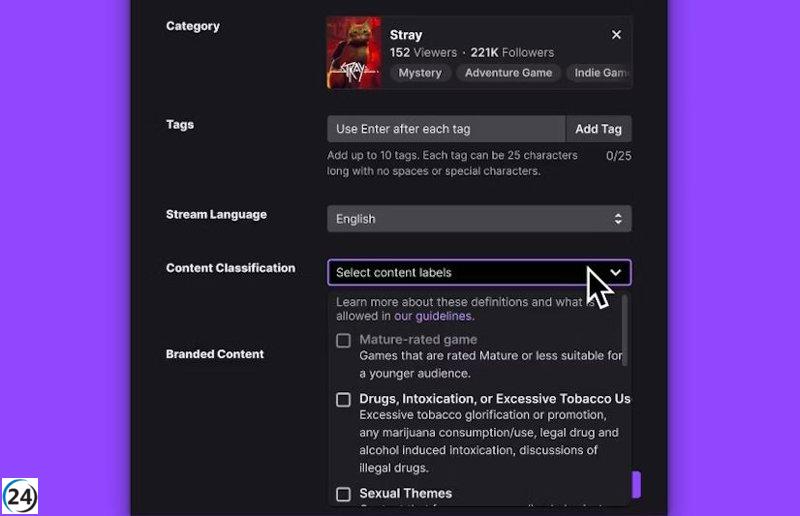This screenshot has height=516, width=800.
Task: Collapse content labels using chevron arrow
Action: click(617, 272)
